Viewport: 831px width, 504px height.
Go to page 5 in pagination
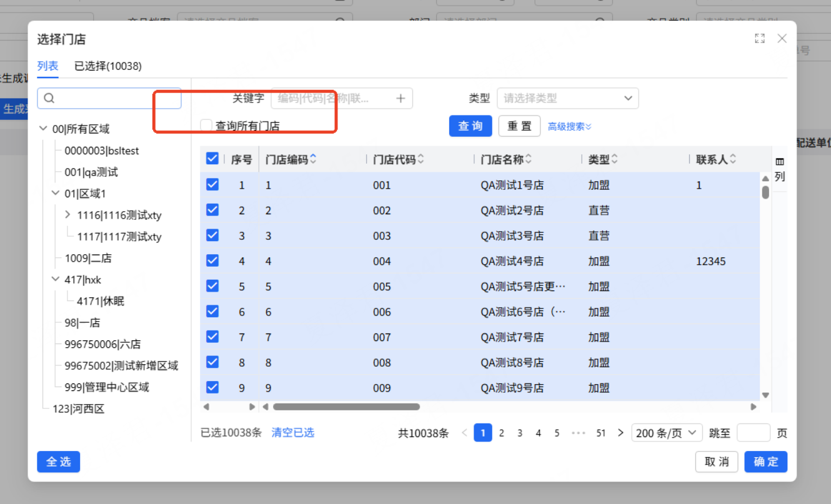click(557, 433)
